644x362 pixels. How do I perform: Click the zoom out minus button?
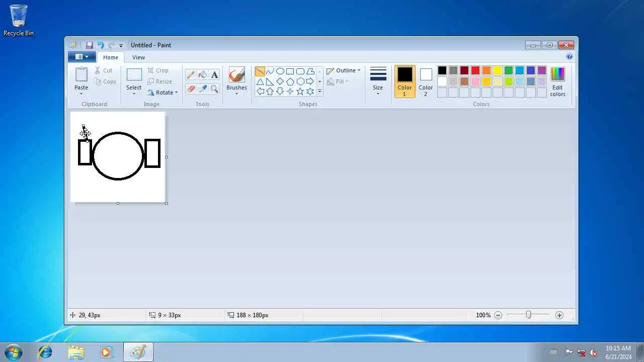click(498, 315)
